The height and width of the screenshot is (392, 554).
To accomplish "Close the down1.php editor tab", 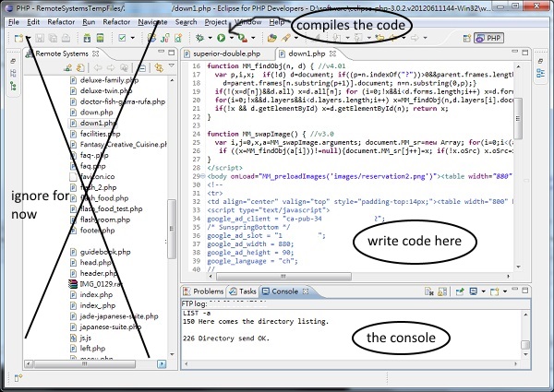I will tap(332, 53).
